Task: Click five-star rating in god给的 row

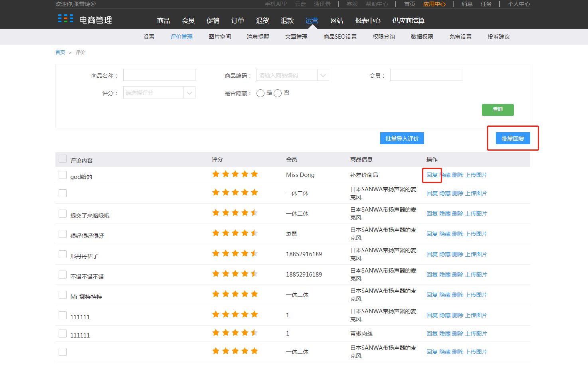Action: (235, 174)
